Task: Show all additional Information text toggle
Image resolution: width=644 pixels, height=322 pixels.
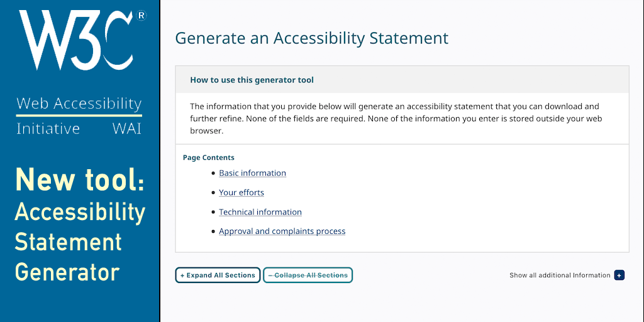Action: 560,275
